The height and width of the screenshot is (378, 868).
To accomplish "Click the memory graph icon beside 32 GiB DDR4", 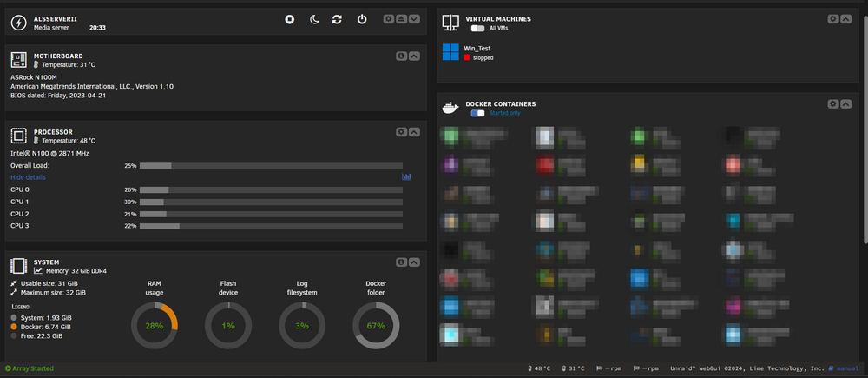I will coord(38,271).
